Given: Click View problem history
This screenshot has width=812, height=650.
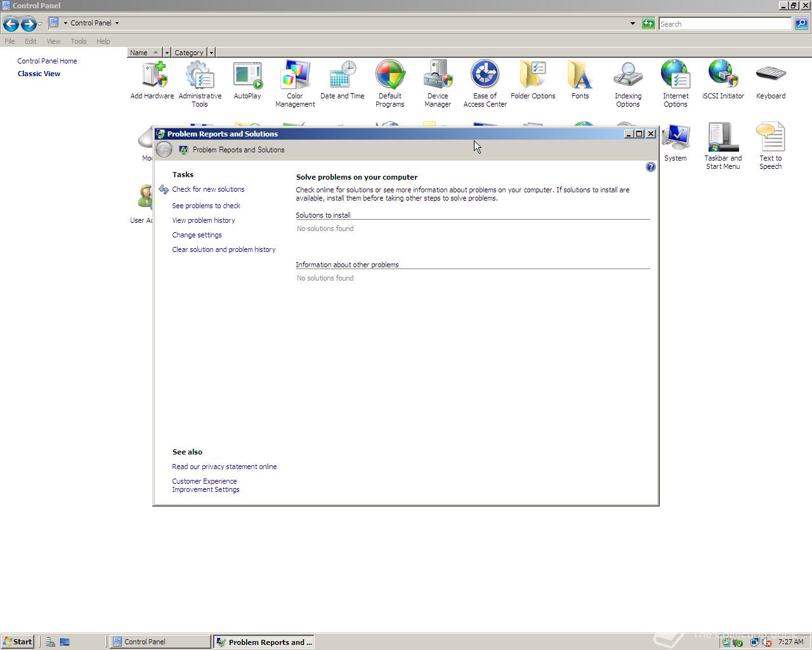Looking at the screenshot, I should point(204,220).
